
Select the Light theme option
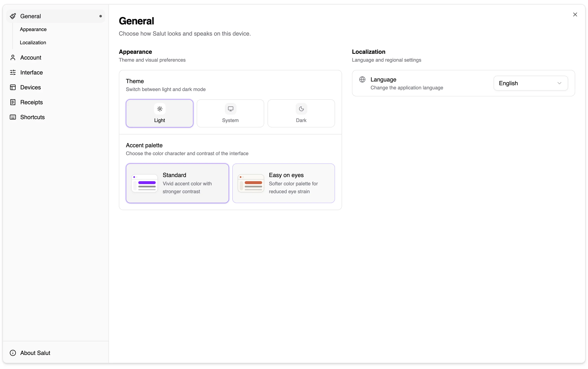click(159, 113)
